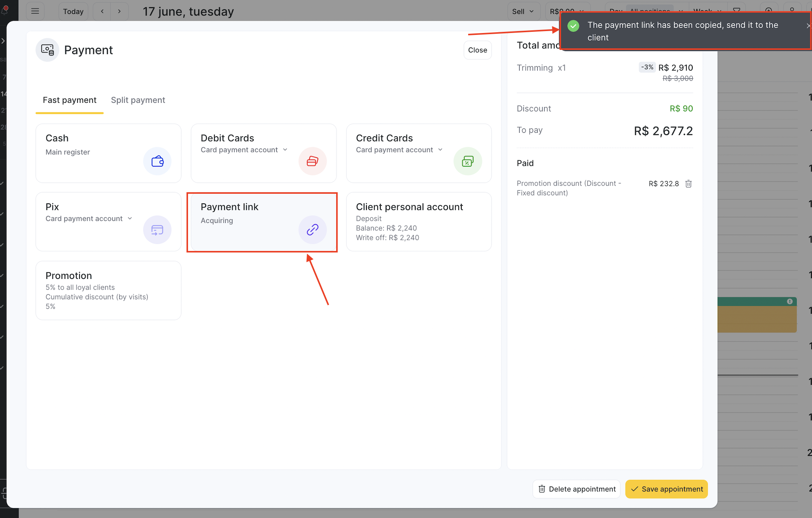Expand Credit Cards payment account dropdown
The image size is (812, 518).
pyautogui.click(x=399, y=150)
